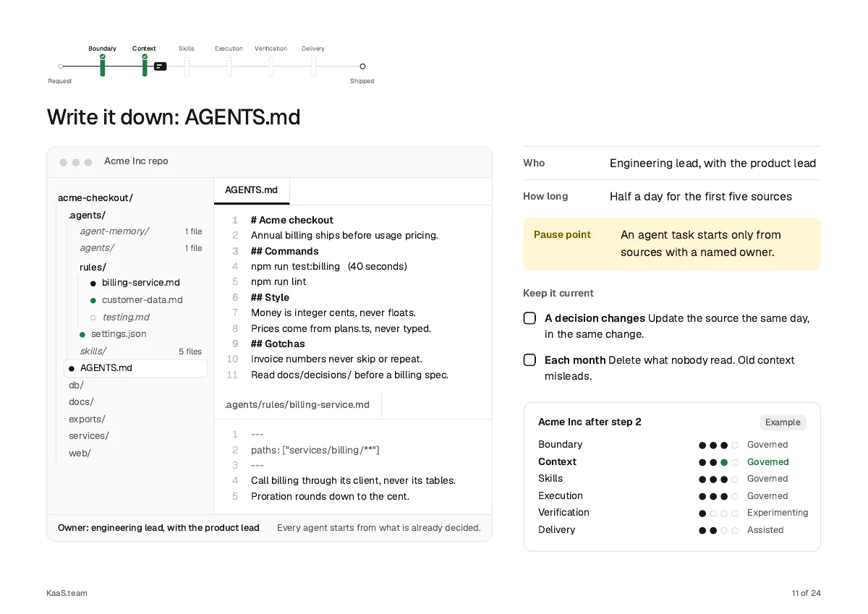
Task: Click the Example badge
Action: click(783, 422)
